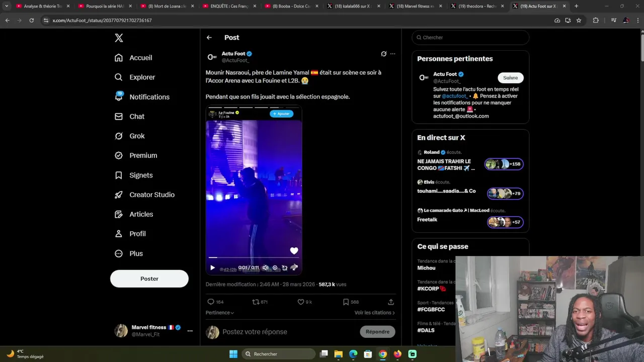Open the Explorer search page
The width and height of the screenshot is (644, 362).
click(135, 77)
